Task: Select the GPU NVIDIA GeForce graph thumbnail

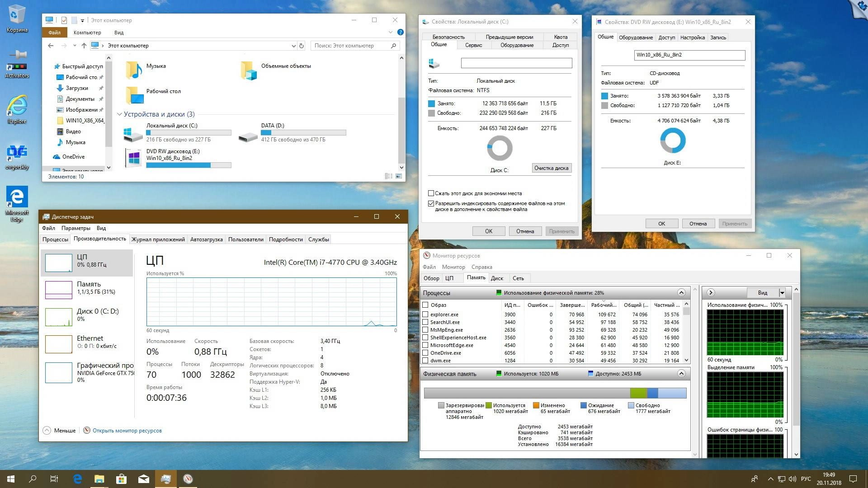Action: (58, 372)
